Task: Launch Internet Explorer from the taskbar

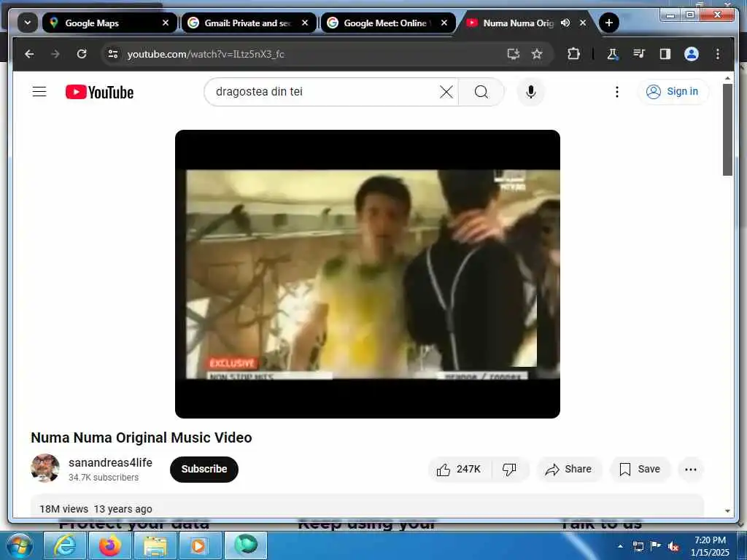Action: (x=64, y=545)
